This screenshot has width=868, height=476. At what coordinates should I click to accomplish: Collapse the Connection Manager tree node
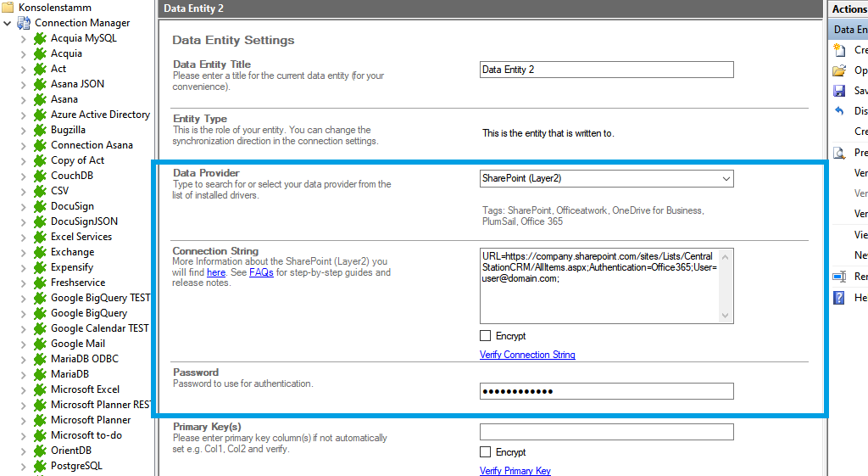8,23
